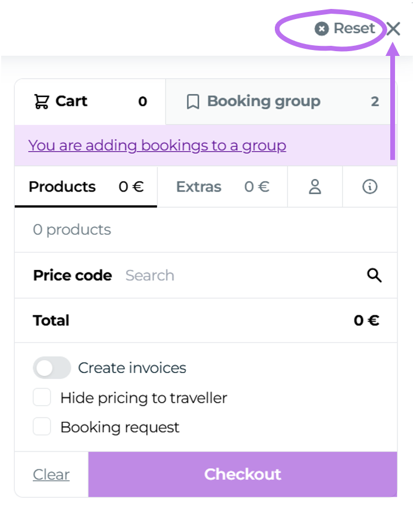Screen dimensions: 420x527
Task: Click the Reset circle-x icon
Action: (x=322, y=29)
